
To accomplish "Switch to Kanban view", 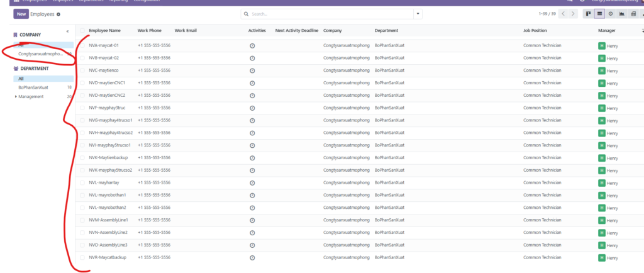I will pos(589,14).
